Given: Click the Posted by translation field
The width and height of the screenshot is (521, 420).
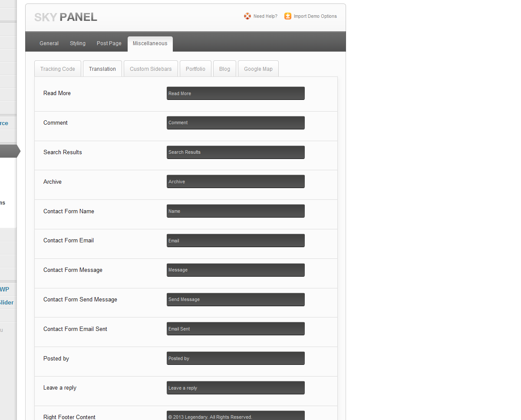Looking at the screenshot, I should [235, 358].
